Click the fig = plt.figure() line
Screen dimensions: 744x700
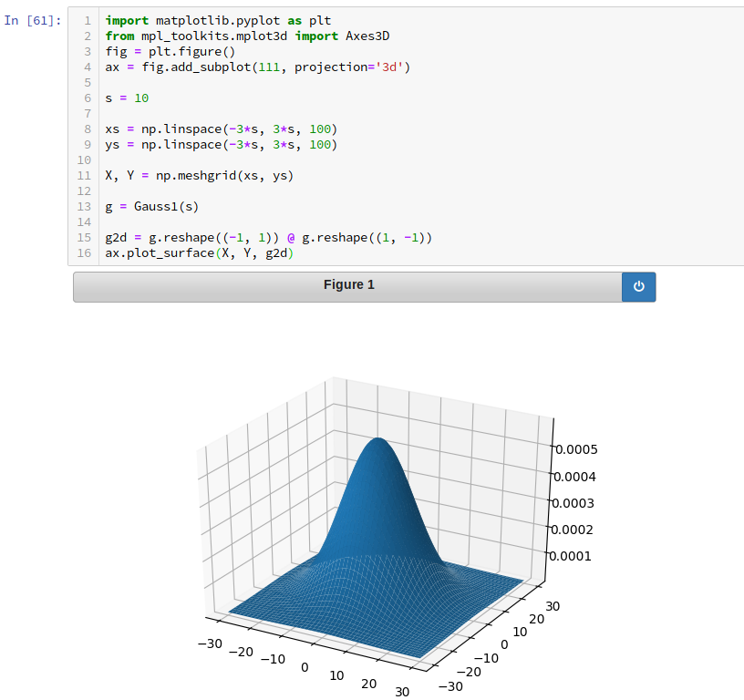click(x=170, y=51)
